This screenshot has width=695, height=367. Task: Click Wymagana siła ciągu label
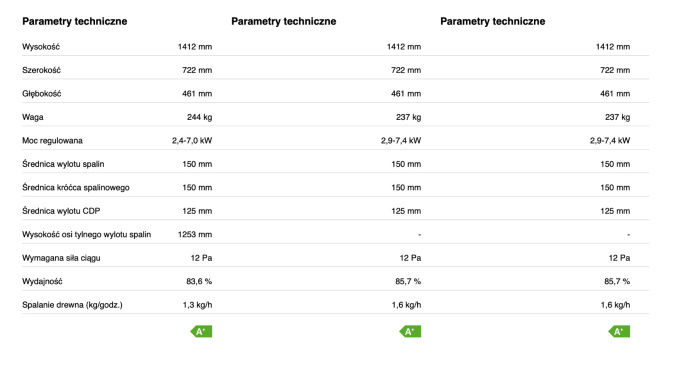[x=61, y=258]
